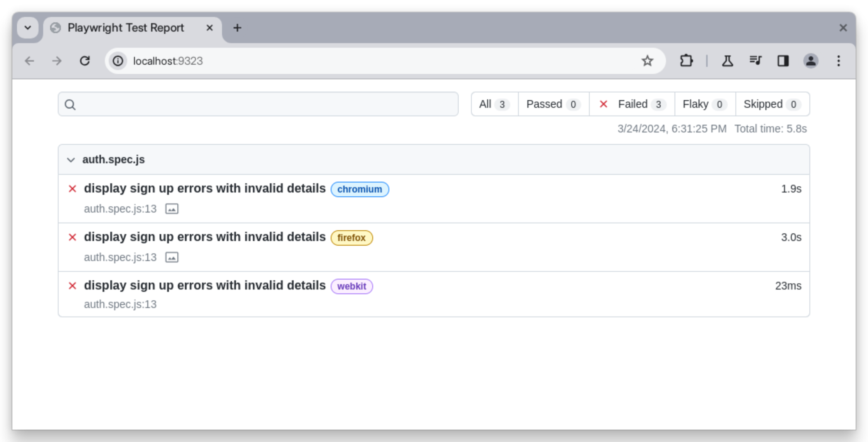The height and width of the screenshot is (442, 868).
Task: Open the webkit sign up errors test
Action: pos(205,285)
